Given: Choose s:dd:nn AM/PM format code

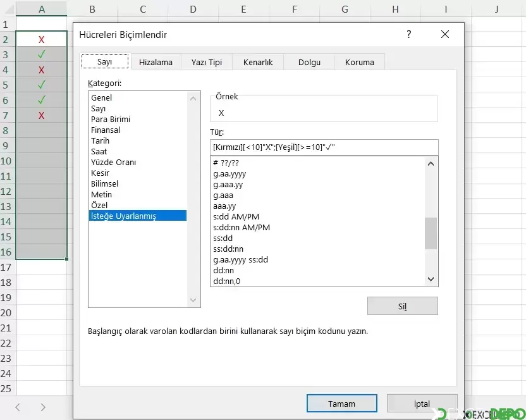Looking at the screenshot, I should point(317,227).
